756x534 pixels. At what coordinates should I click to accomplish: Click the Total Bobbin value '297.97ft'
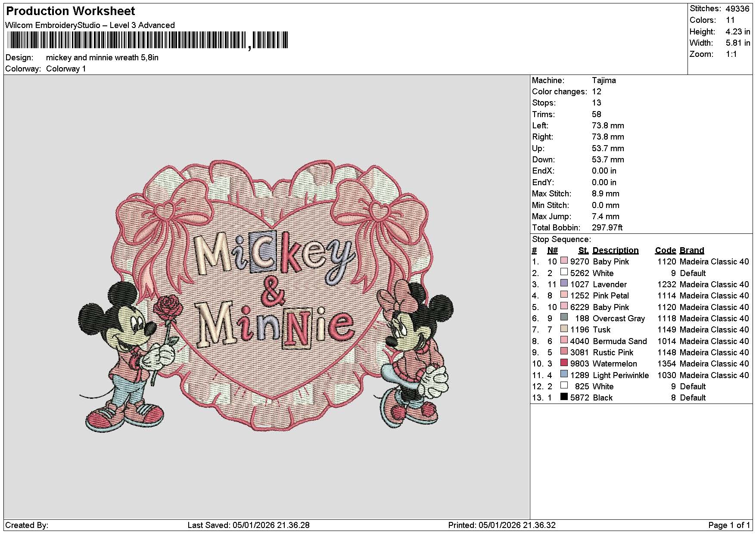point(607,227)
